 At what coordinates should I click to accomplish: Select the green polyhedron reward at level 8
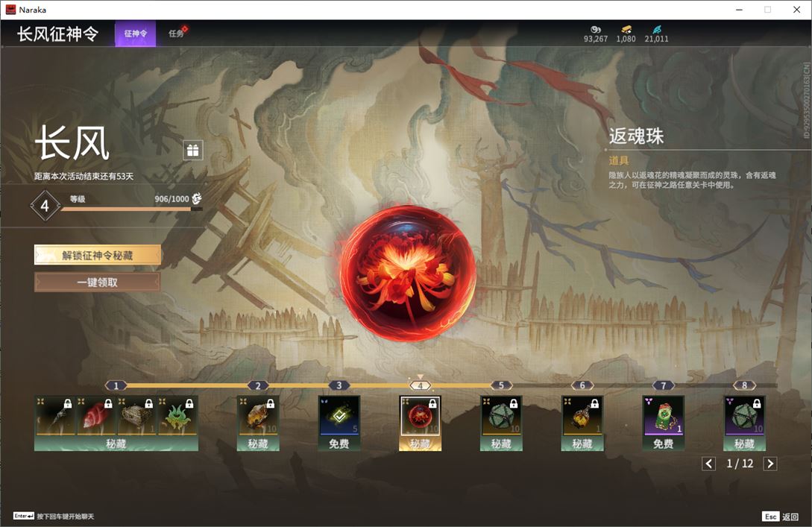[744, 415]
